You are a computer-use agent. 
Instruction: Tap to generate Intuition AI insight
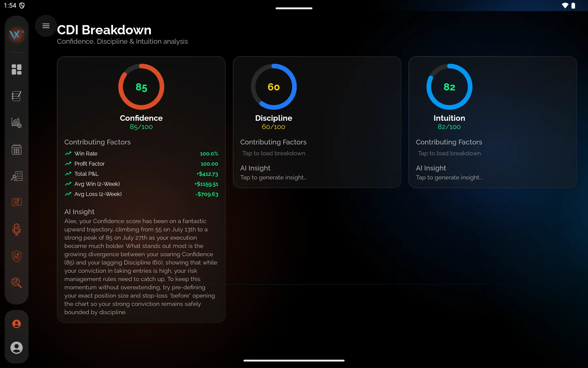point(449,177)
